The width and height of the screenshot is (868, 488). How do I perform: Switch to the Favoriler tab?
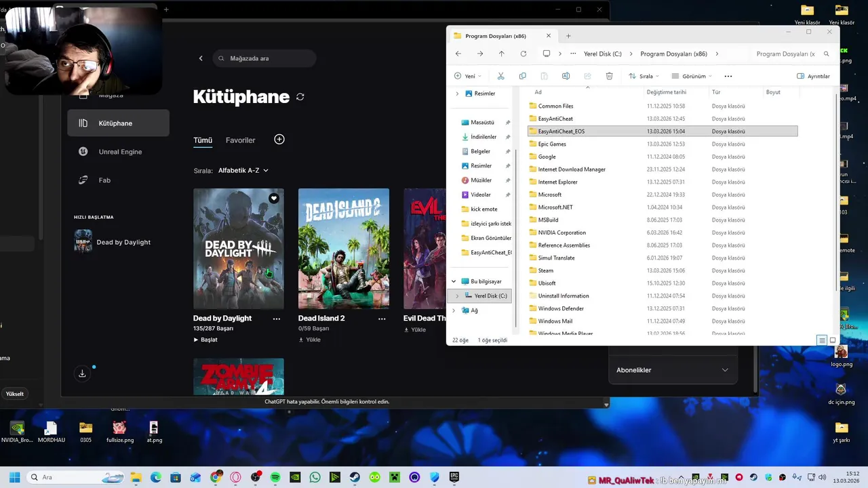tap(241, 140)
